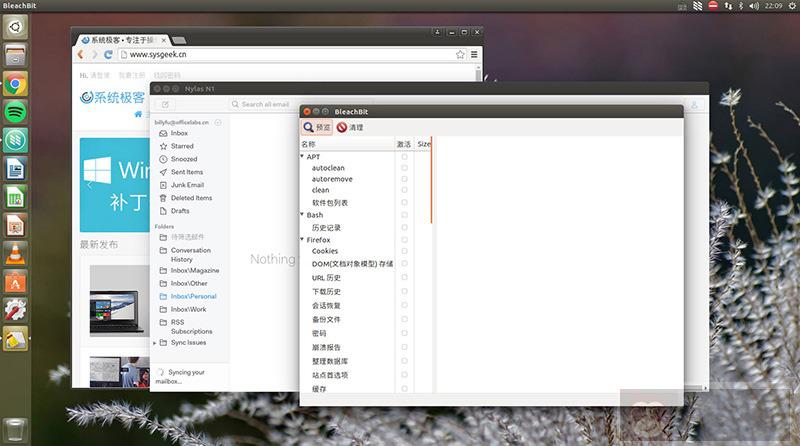
Task: Click the BleachBit preview (预览) button
Action: coord(317,127)
